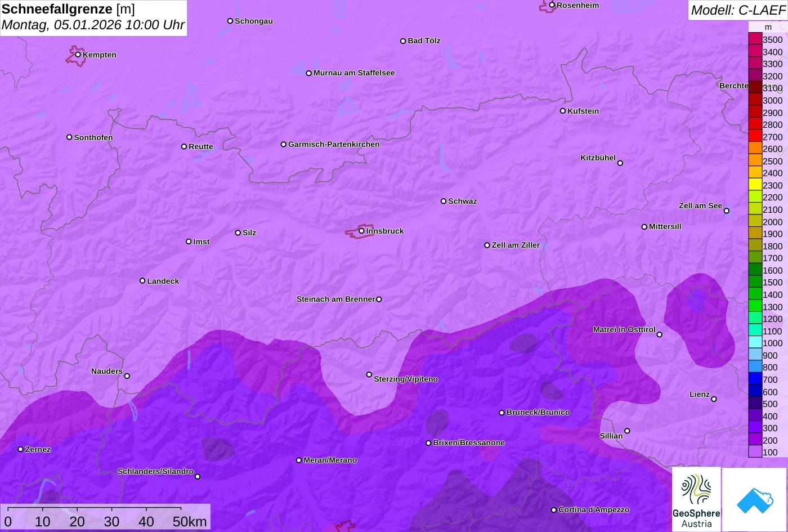Select the 3500 m legend color swatch
Image resolution: width=788 pixels, height=532 pixels.
click(755, 39)
